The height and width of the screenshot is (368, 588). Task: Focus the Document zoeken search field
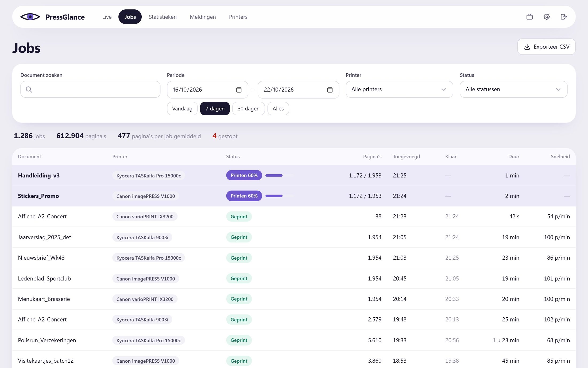(90, 89)
